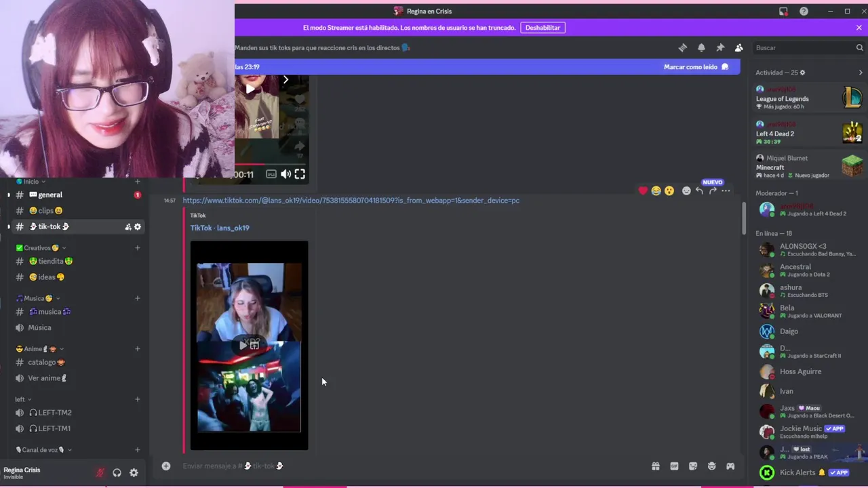This screenshot has width=868, height=488.
Task: Toggle fullscreen on the upper video
Action: pyautogui.click(x=300, y=174)
